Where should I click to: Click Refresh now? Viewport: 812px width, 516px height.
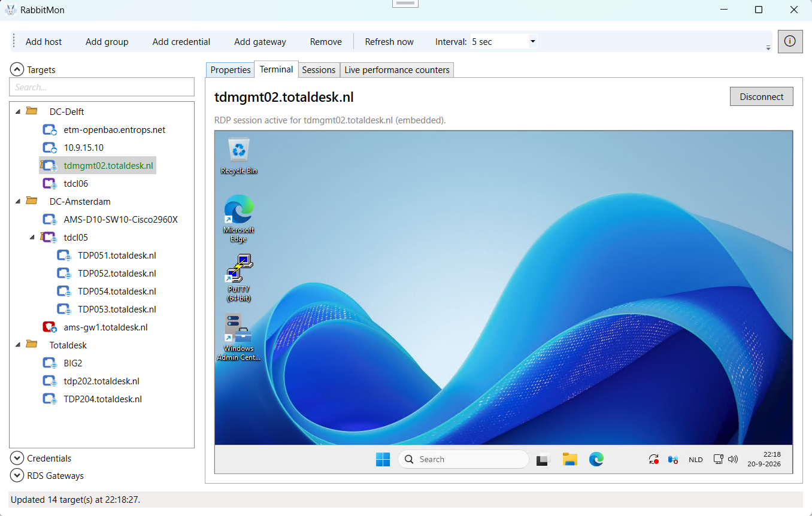point(389,41)
